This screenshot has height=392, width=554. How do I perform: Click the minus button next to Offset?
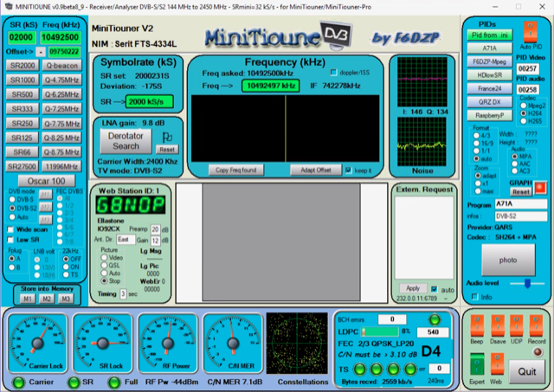pos(41,52)
